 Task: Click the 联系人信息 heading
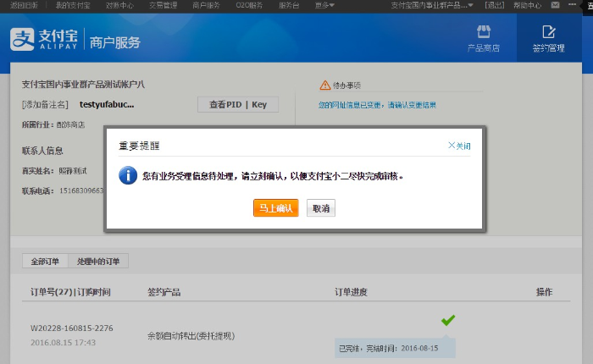coord(42,151)
